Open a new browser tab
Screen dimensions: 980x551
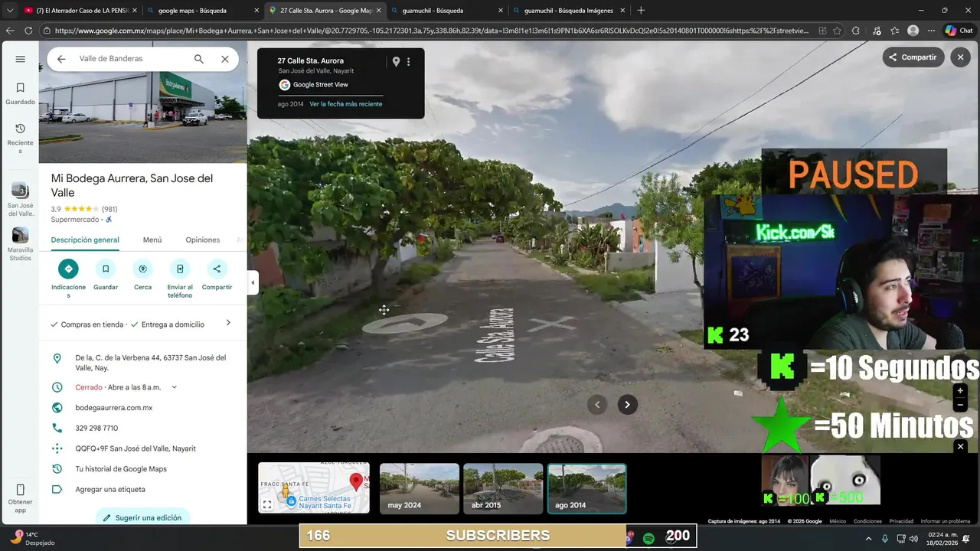click(x=641, y=11)
